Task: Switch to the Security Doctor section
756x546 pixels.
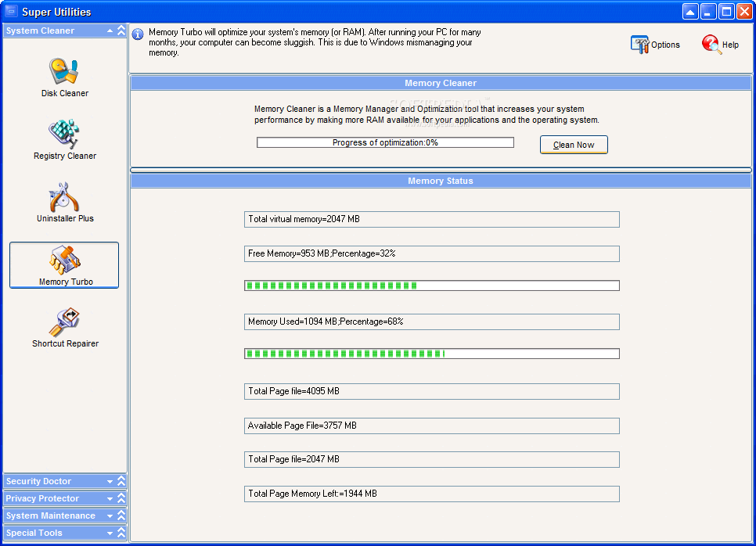Action: click(65, 481)
